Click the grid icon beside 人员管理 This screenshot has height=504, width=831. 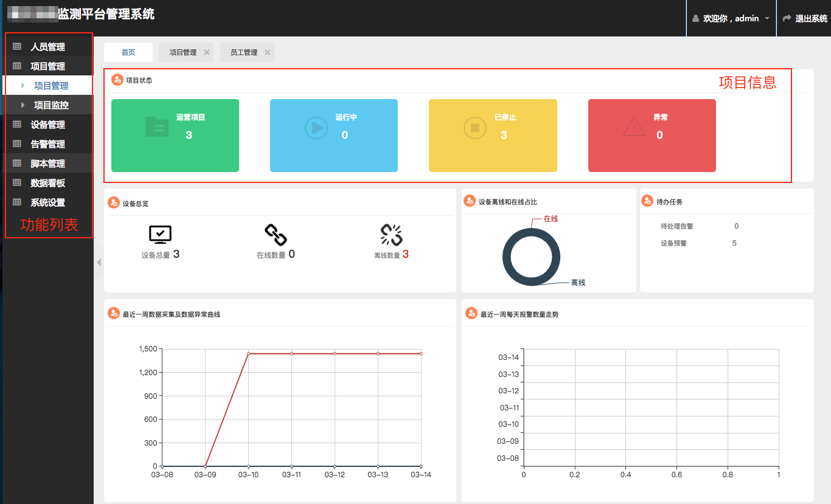point(17,47)
